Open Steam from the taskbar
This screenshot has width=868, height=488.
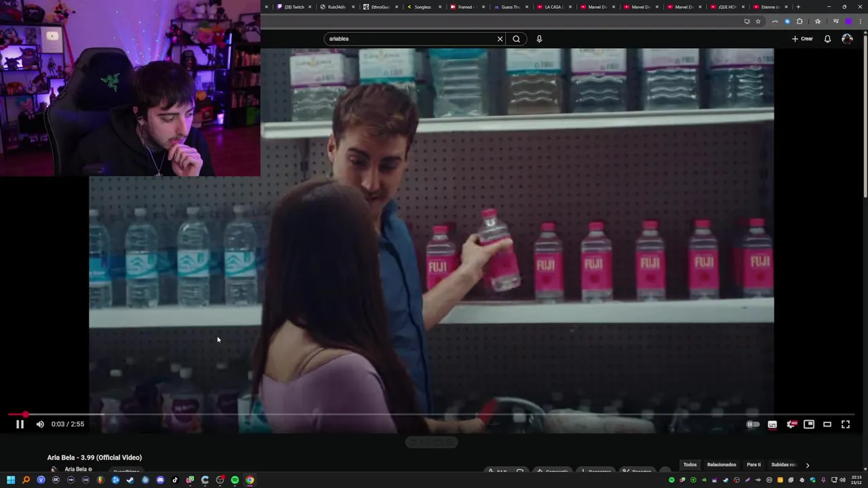(x=130, y=480)
